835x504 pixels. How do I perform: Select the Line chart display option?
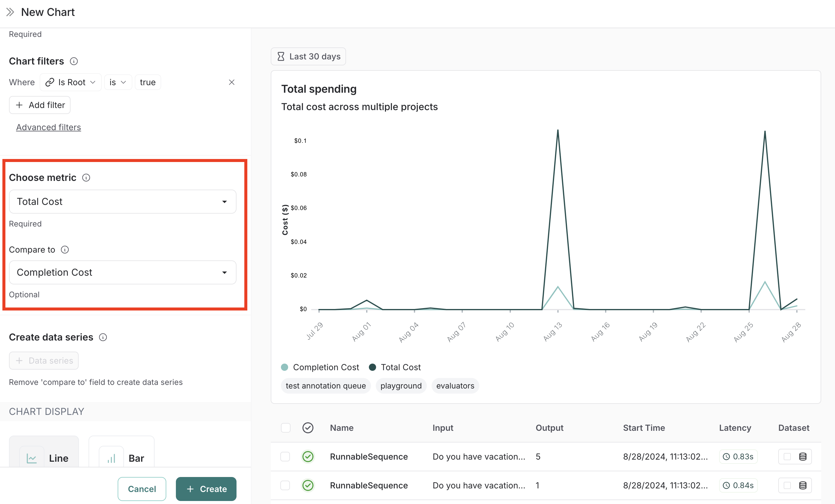[x=44, y=458]
